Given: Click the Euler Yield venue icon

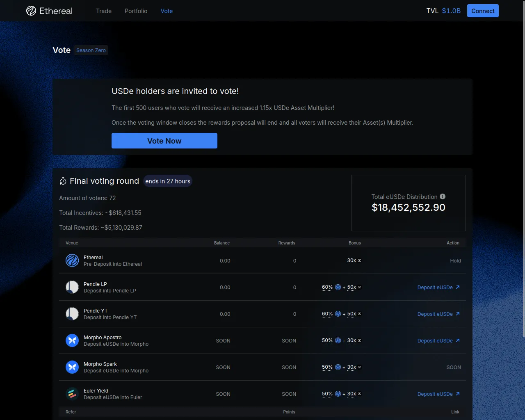Looking at the screenshot, I should 72,394.
